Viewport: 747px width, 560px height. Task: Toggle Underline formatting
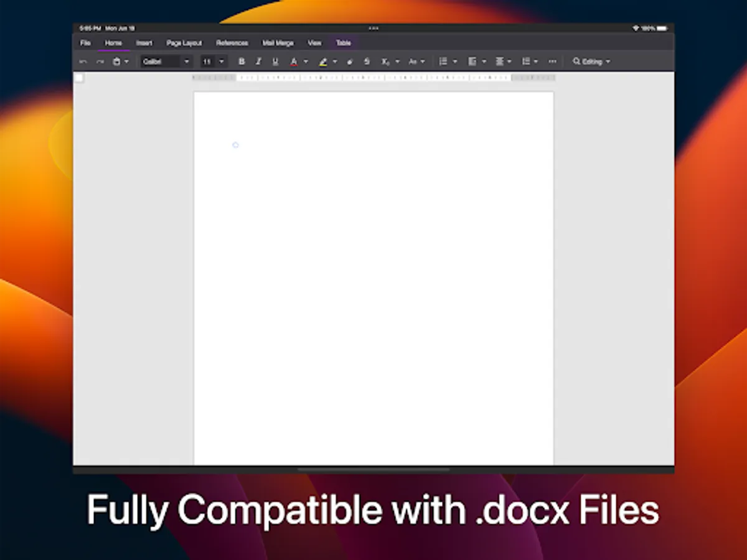coord(275,62)
